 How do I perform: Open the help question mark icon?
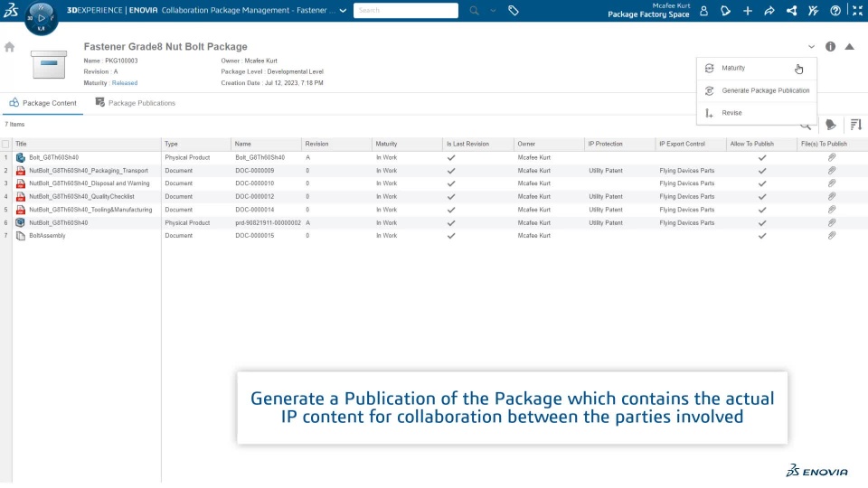(x=835, y=11)
